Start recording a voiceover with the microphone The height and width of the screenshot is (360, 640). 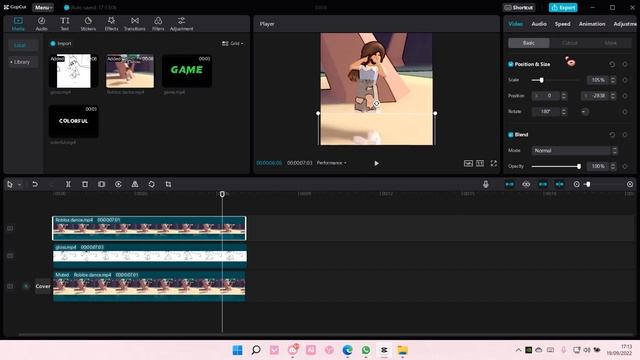[x=486, y=184]
